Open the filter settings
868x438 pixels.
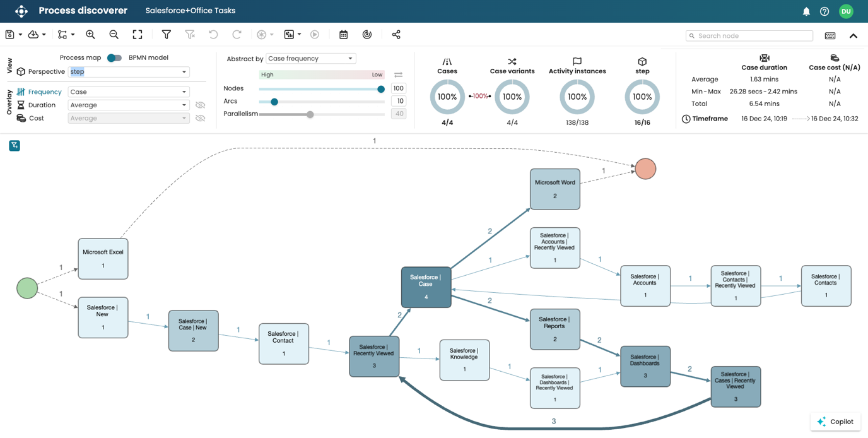coord(165,34)
